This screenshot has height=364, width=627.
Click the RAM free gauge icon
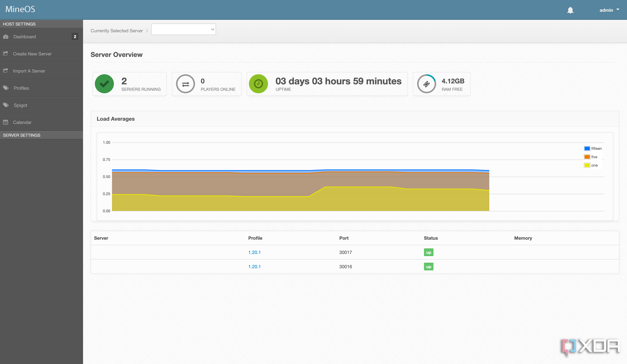tap(426, 84)
